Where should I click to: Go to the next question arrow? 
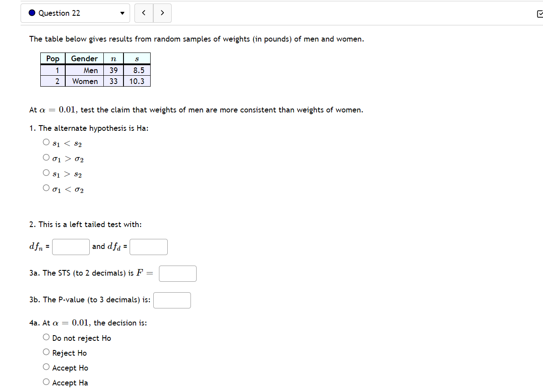pyautogui.click(x=162, y=13)
